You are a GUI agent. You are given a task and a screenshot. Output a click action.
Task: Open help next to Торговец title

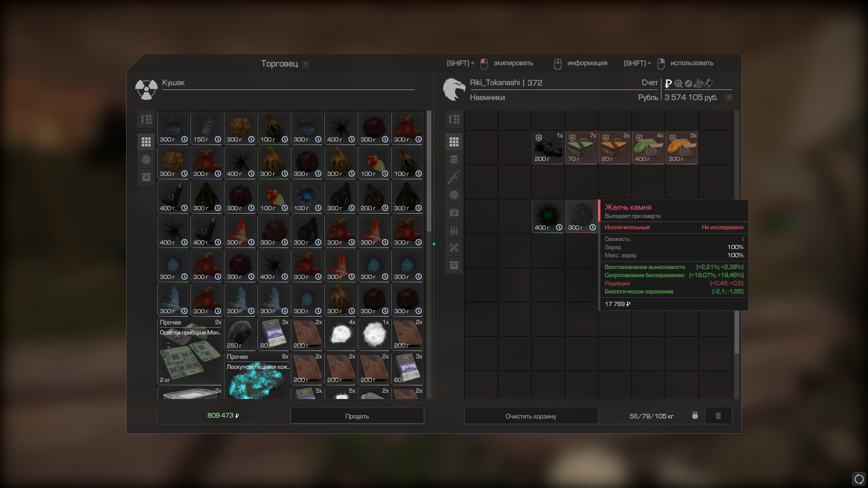(306, 65)
